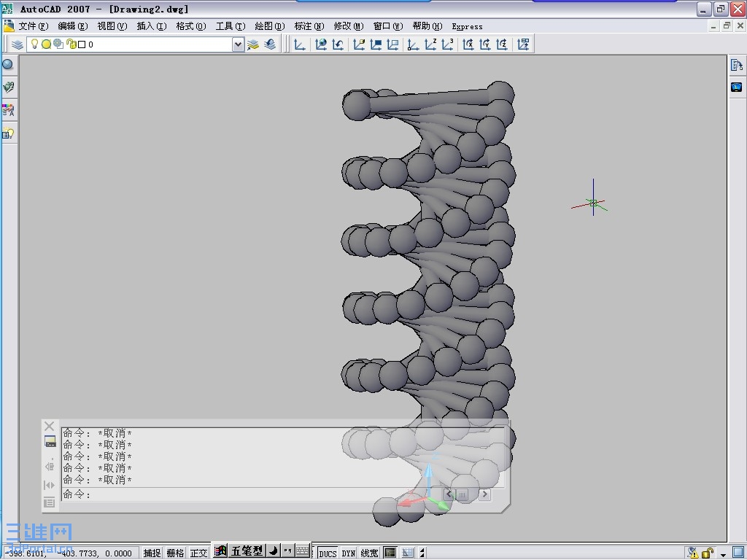This screenshot has height=560, width=747.
Task: Rotate UCS around Y axis icon
Action: click(485, 44)
